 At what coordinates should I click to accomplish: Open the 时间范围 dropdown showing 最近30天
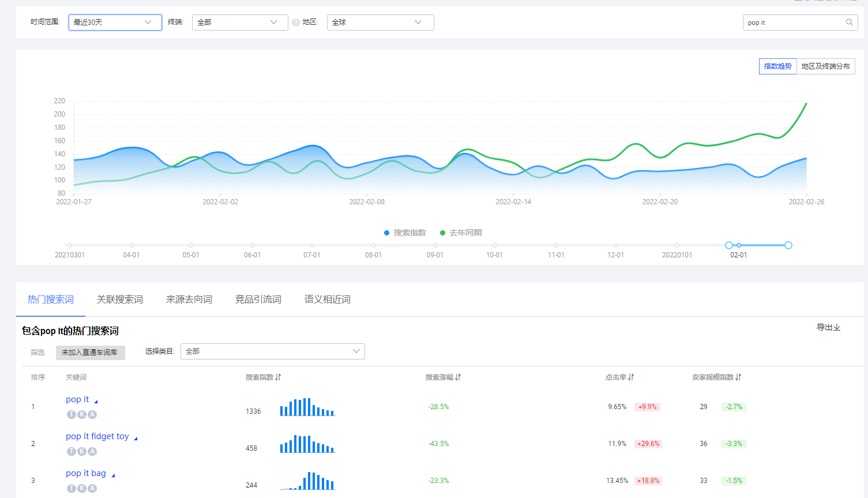pyautogui.click(x=115, y=23)
